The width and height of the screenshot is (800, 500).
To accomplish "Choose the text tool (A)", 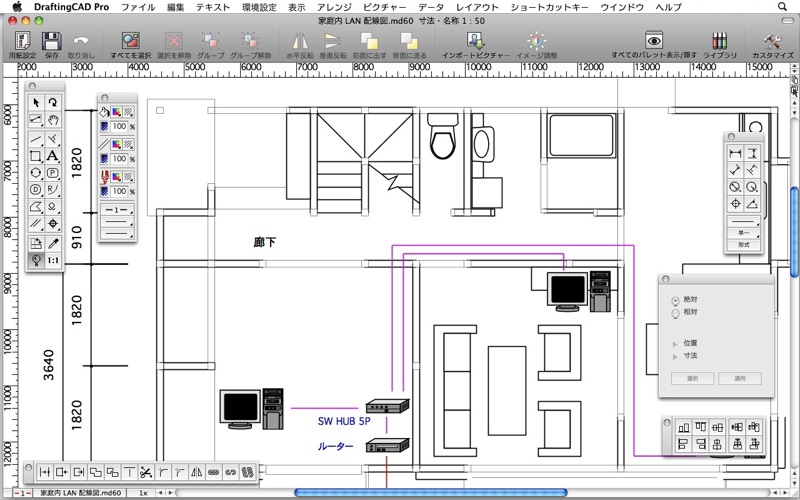I will [x=53, y=155].
